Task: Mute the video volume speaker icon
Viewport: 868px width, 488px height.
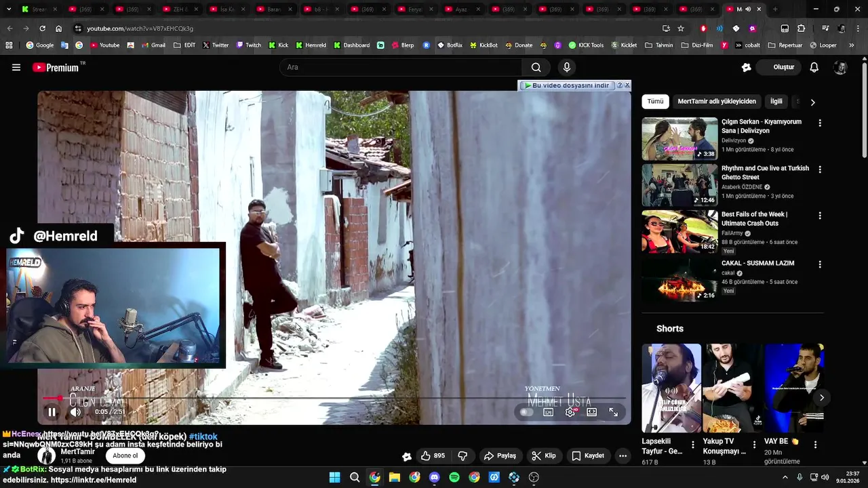Action: (x=75, y=411)
